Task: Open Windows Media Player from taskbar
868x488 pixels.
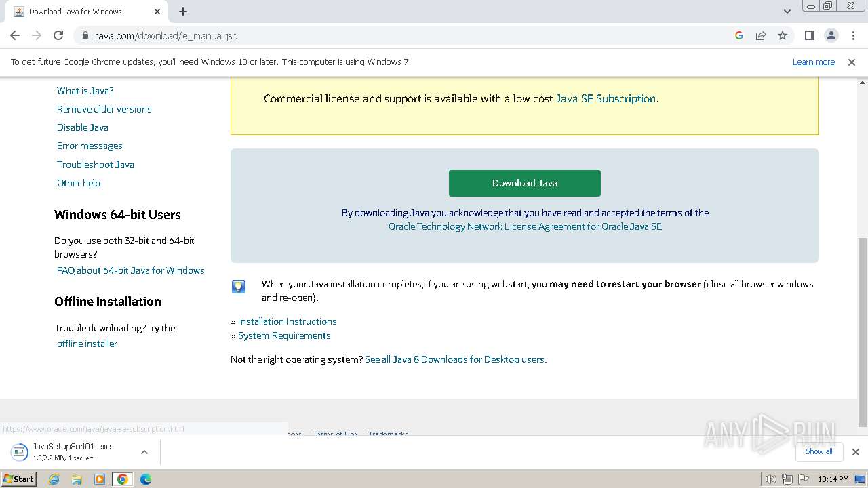Action: [100, 479]
